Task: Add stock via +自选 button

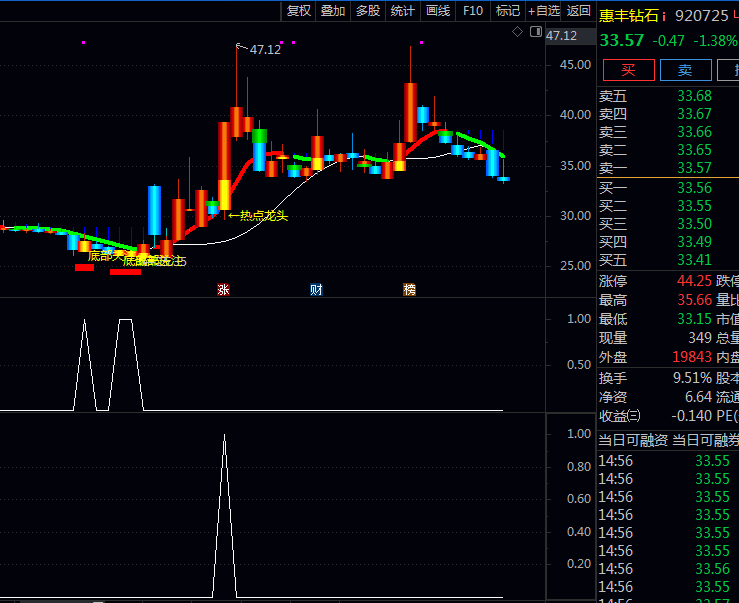Action: pos(543,11)
